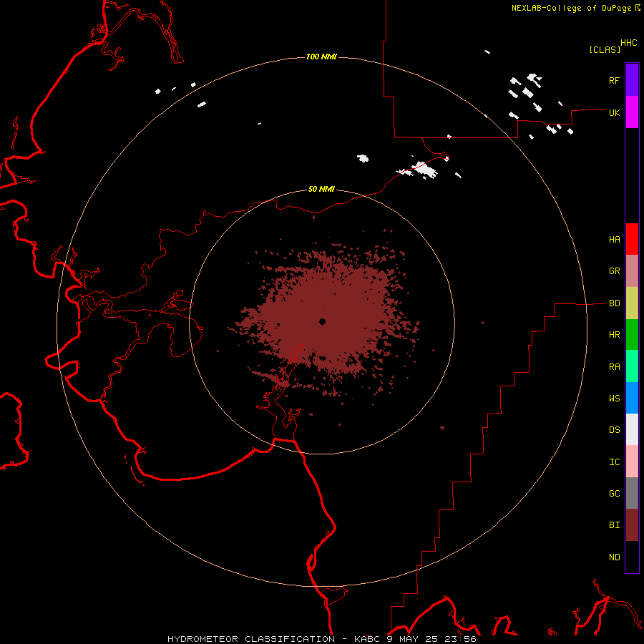Screen dimensions: 644x644
Task: Click the 23:56 timestamp in footer
Action: [x=459, y=639]
